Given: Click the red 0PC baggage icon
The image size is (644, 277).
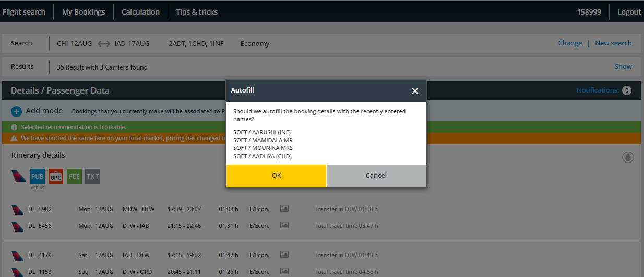Looking at the screenshot, I should pyautogui.click(x=56, y=177).
